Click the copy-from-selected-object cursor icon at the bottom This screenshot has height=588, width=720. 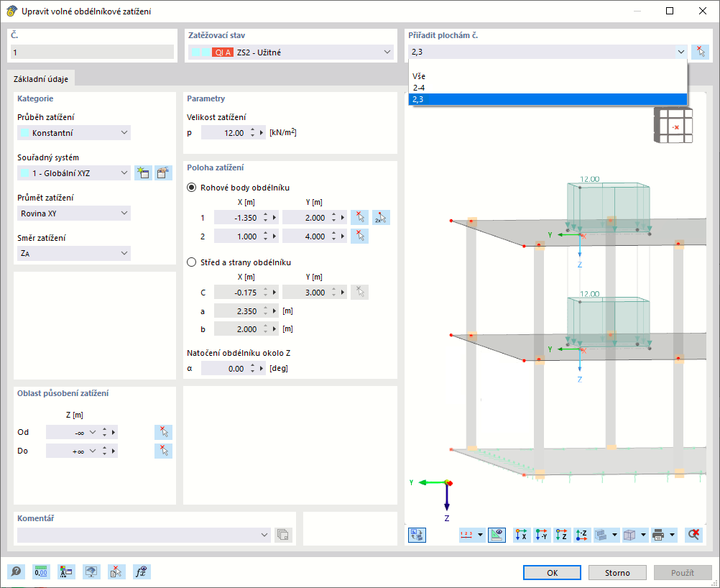pyautogui.click(x=116, y=572)
